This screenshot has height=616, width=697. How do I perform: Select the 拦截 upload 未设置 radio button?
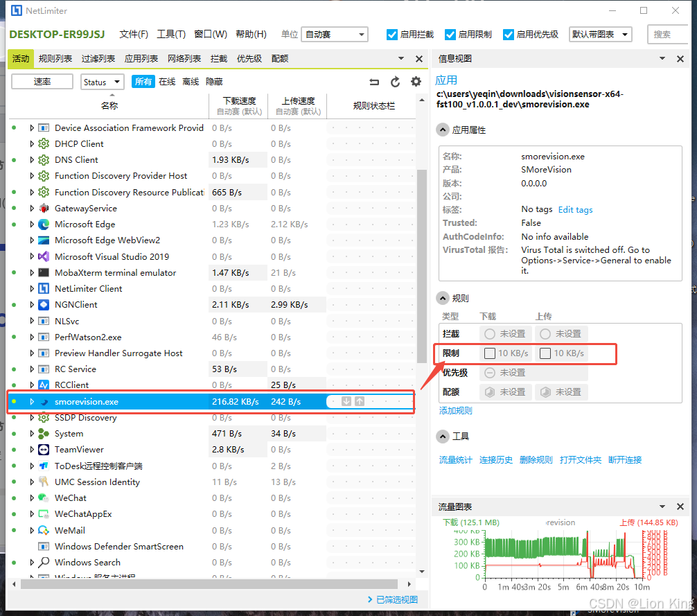click(x=545, y=334)
